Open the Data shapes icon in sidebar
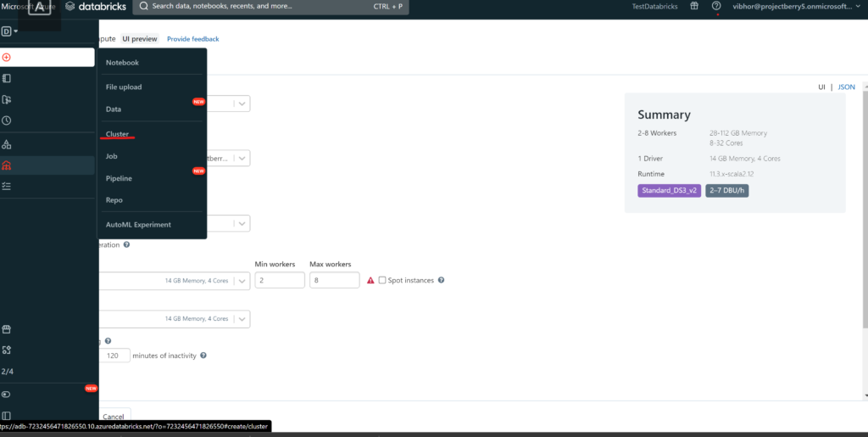The width and height of the screenshot is (868, 437). tap(7, 144)
